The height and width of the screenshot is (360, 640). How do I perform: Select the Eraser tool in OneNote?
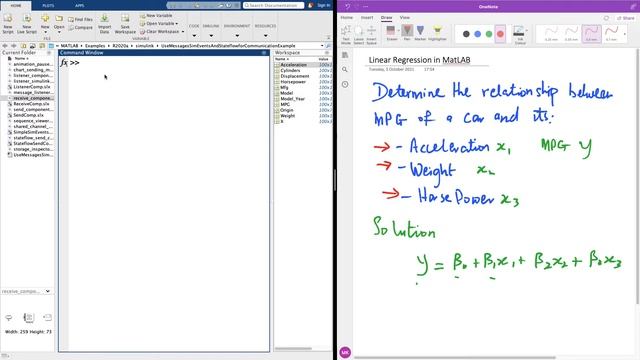click(x=391, y=33)
